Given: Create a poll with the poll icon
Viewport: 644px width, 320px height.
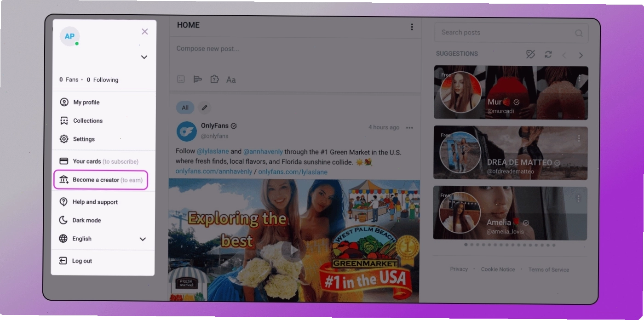Looking at the screenshot, I should coord(198,79).
